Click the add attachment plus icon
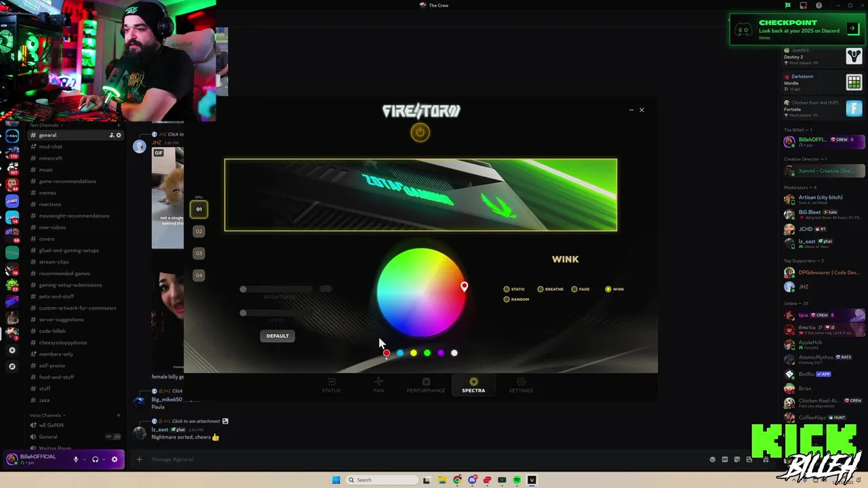Image resolution: width=868 pixels, height=488 pixels. point(140,460)
